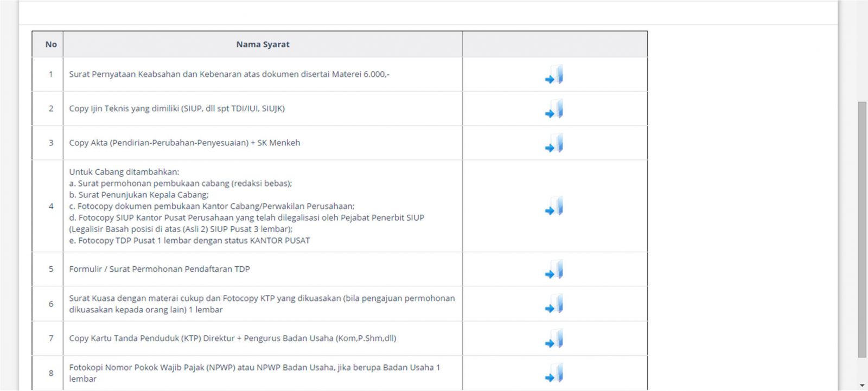This screenshot has height=391, width=868.
Task: Click upload icon for Surat Pernyataan Keabsahan row
Action: tap(554, 75)
